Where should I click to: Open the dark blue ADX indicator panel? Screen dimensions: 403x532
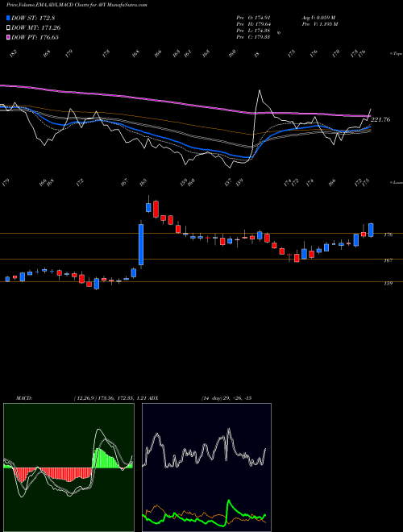206,468
